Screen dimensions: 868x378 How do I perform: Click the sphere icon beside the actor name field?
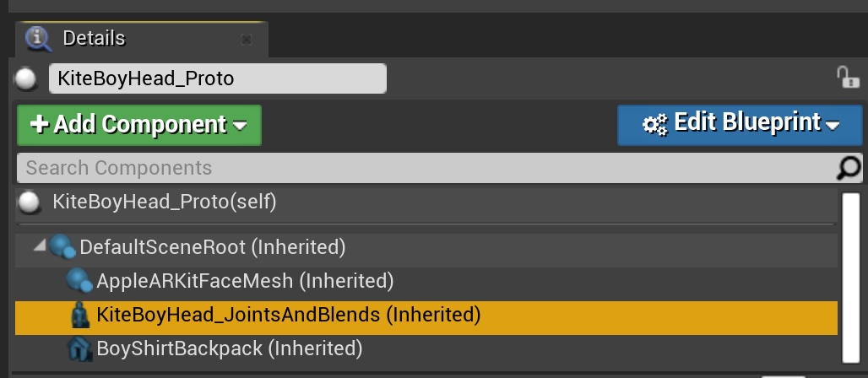tap(25, 79)
